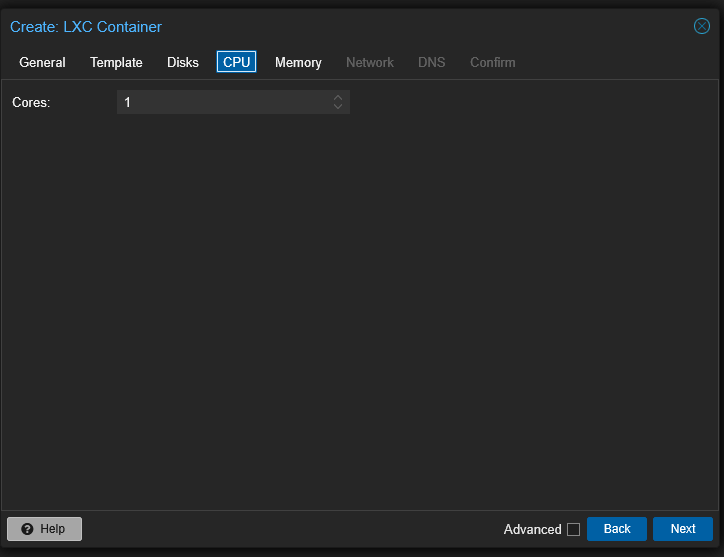The width and height of the screenshot is (724, 557).
Task: Decrease Cores with the down spinner arrow
Action: tap(338, 107)
